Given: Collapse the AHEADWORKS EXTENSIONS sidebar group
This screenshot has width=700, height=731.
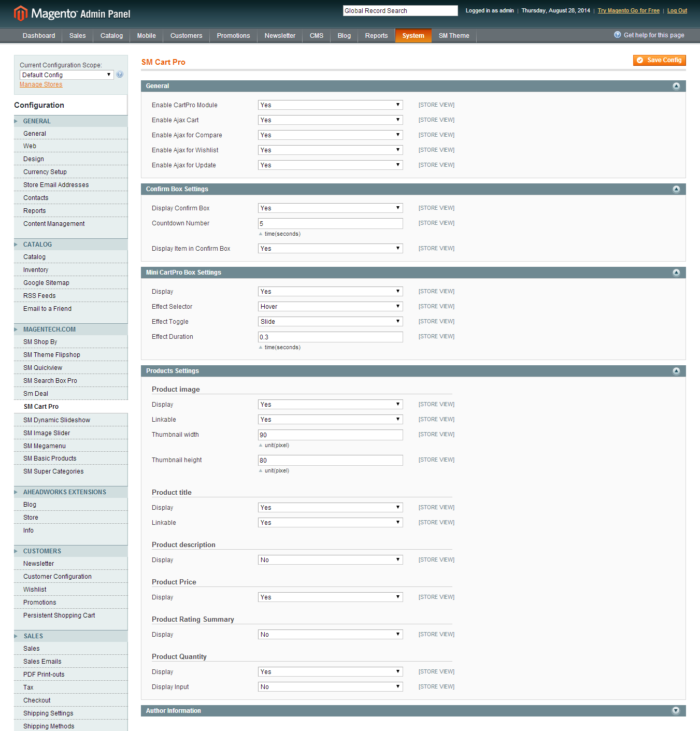Looking at the screenshot, I should coord(70,492).
